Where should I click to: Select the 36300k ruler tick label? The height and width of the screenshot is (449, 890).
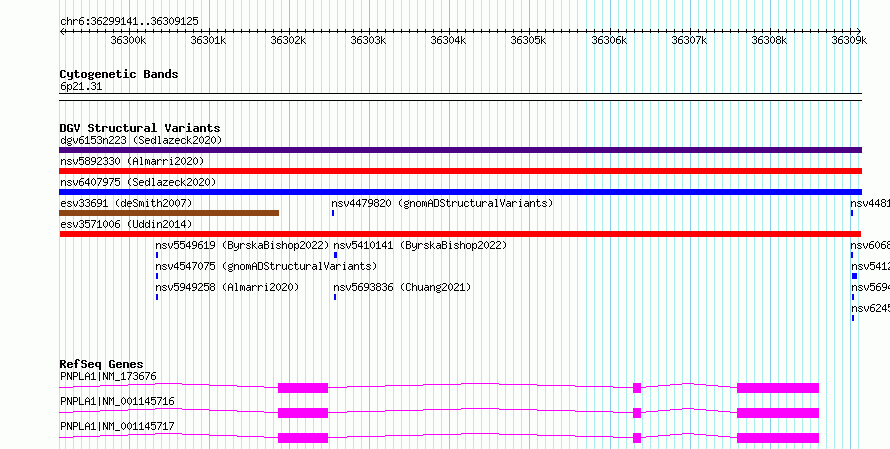point(128,40)
